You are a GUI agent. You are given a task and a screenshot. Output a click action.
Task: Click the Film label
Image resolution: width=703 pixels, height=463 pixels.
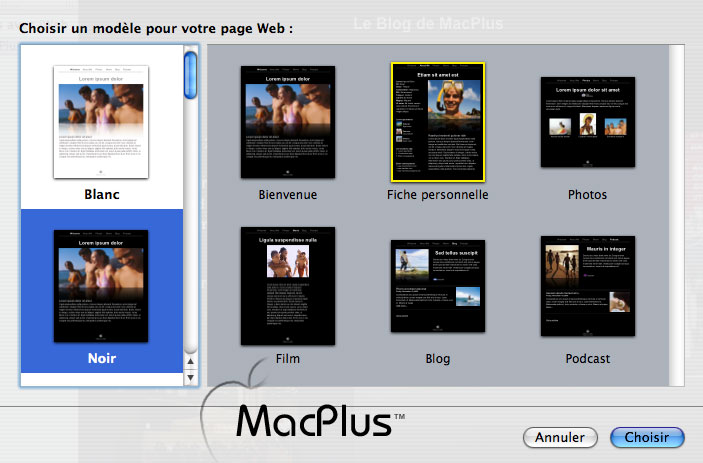[x=288, y=359]
